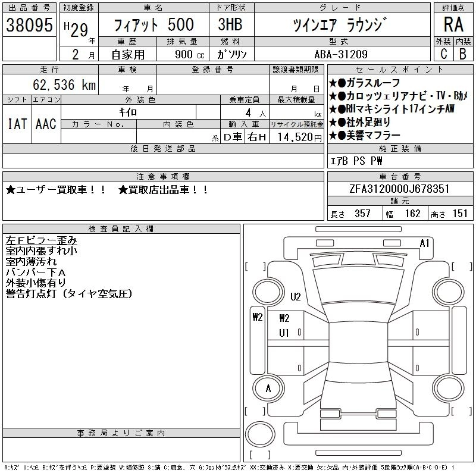Select fuel type ガソリン

click(231, 54)
